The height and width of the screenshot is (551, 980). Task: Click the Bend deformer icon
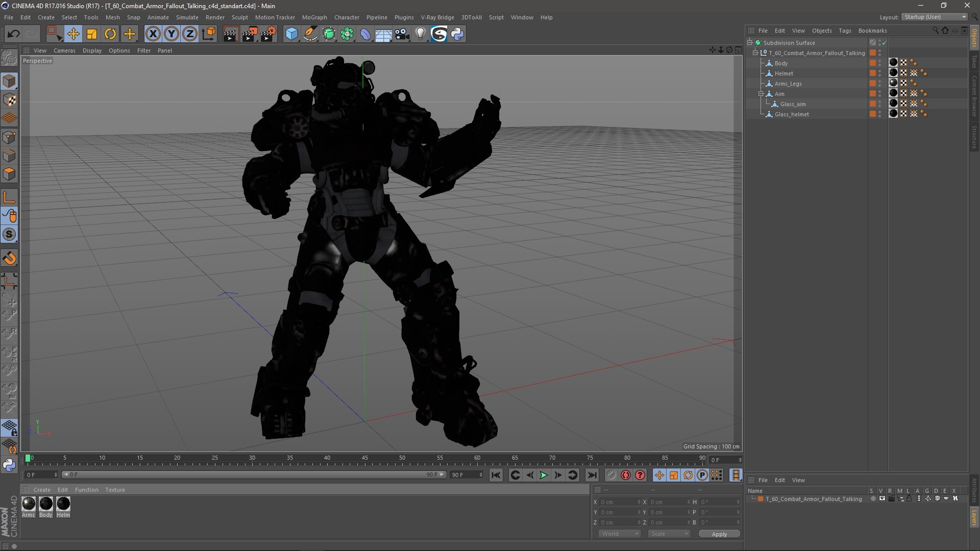click(x=365, y=34)
